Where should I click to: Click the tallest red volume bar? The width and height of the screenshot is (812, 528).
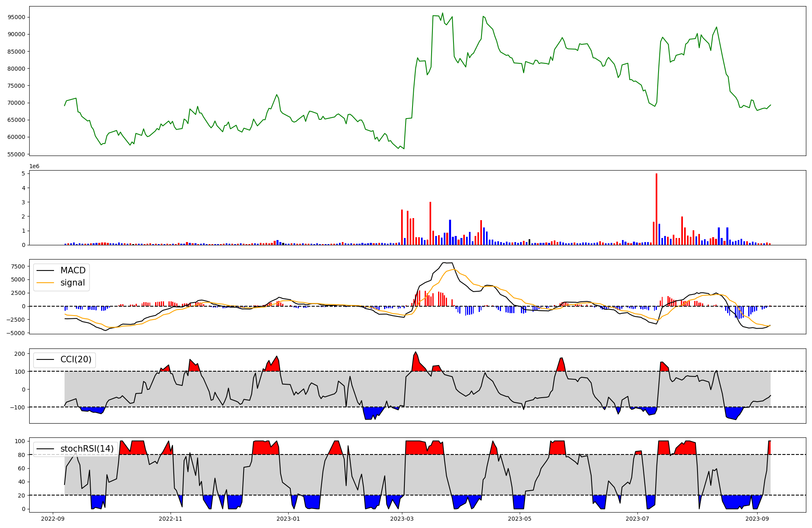(657, 209)
